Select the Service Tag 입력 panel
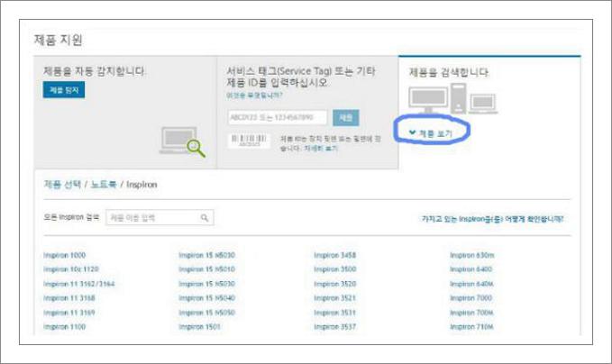 (x=307, y=113)
